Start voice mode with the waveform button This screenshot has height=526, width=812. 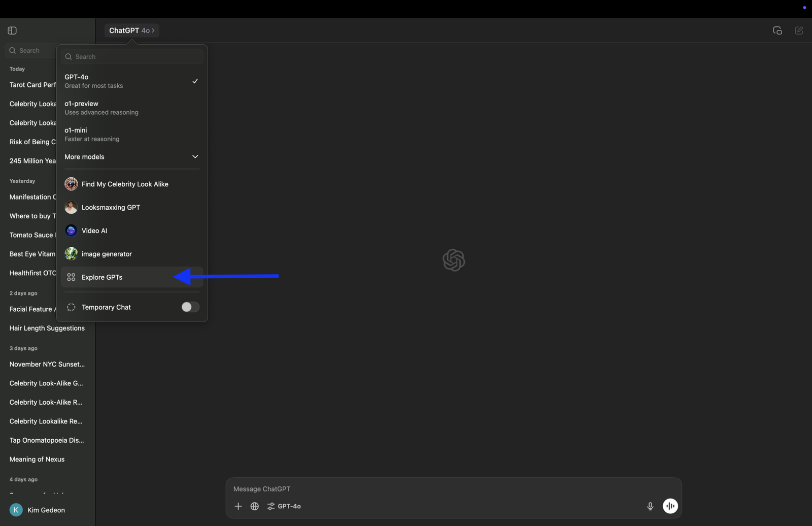[670, 506]
